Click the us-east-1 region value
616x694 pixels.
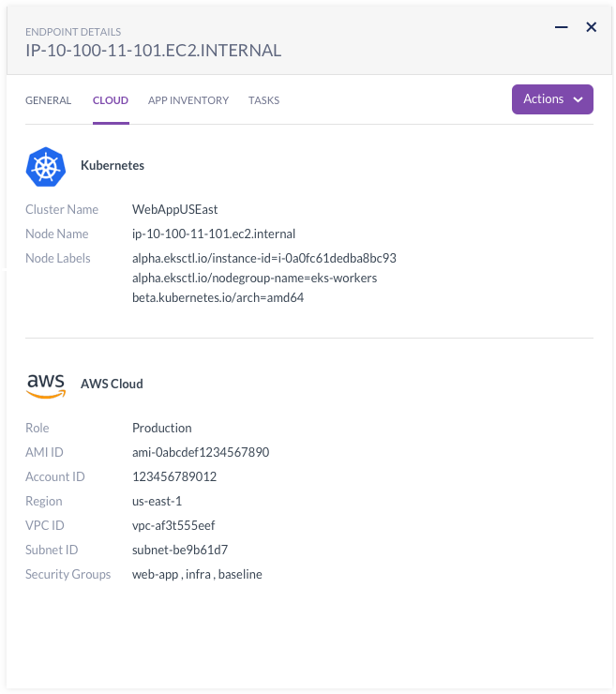pos(157,501)
